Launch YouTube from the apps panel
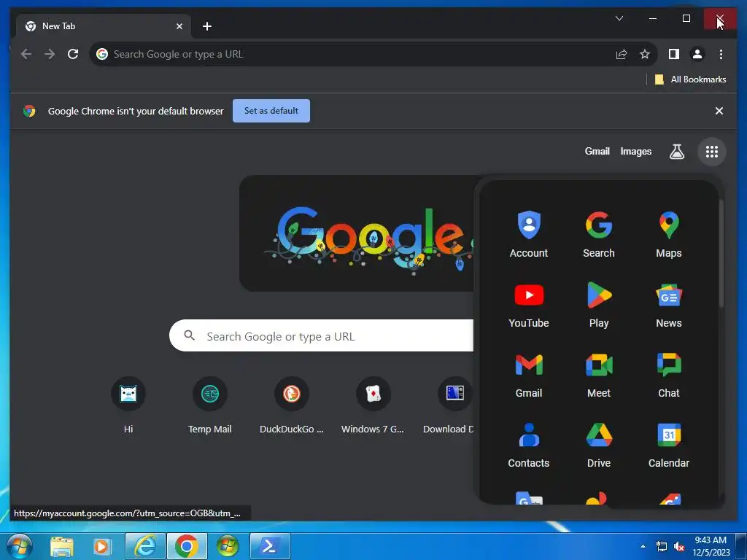This screenshot has width=747, height=560. point(528,305)
